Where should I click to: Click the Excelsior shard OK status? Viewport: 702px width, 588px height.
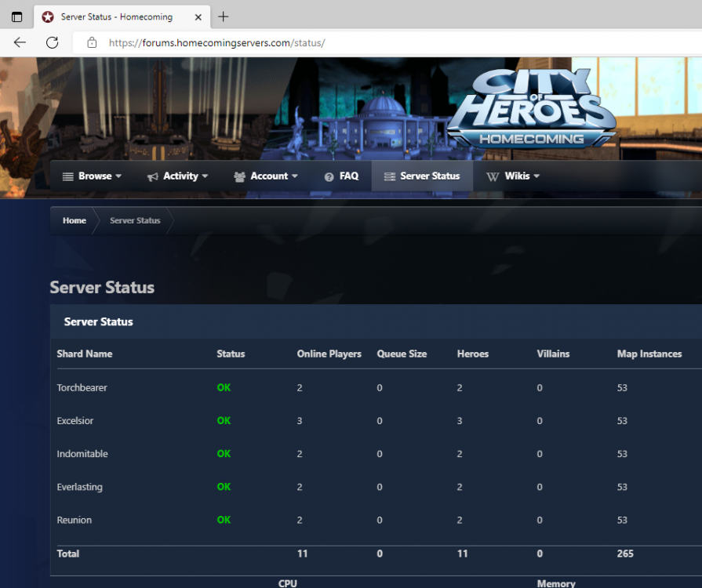[x=224, y=421]
